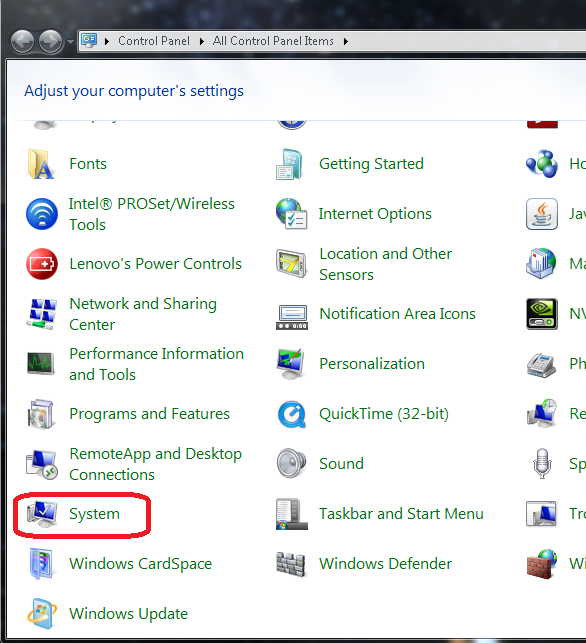Open the Internet Options link
This screenshot has height=643, width=586.
coord(375,214)
